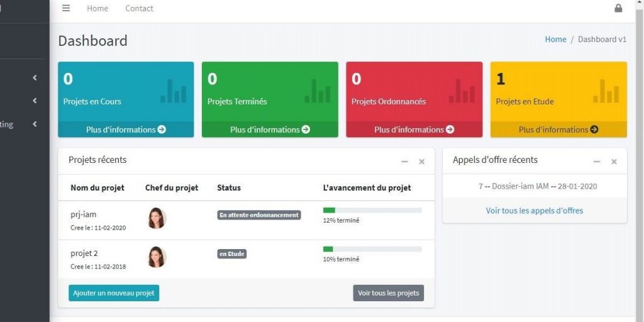644x322 pixels.
Task: Remove the Projets récents panel with X icon
Action: [x=422, y=162]
